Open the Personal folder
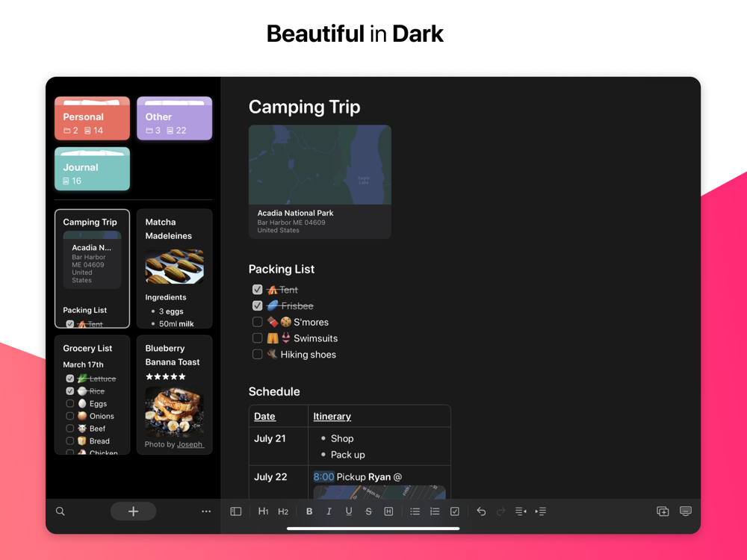This screenshot has height=560, width=747. tap(92, 119)
